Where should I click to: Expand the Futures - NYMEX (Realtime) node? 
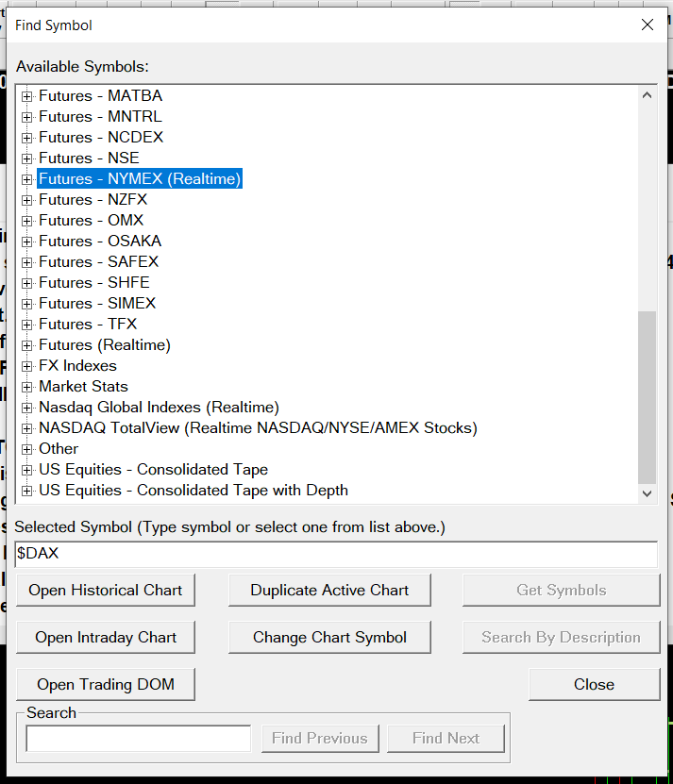27,179
